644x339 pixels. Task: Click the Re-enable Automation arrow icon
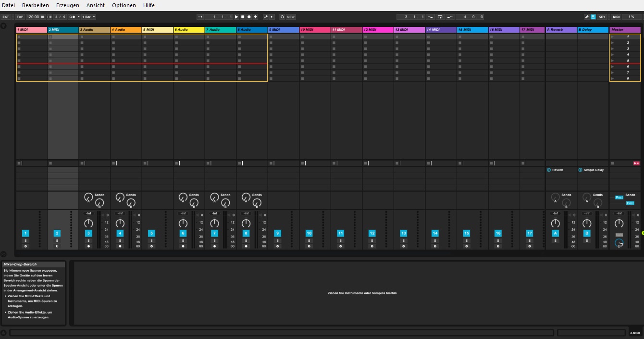click(272, 17)
